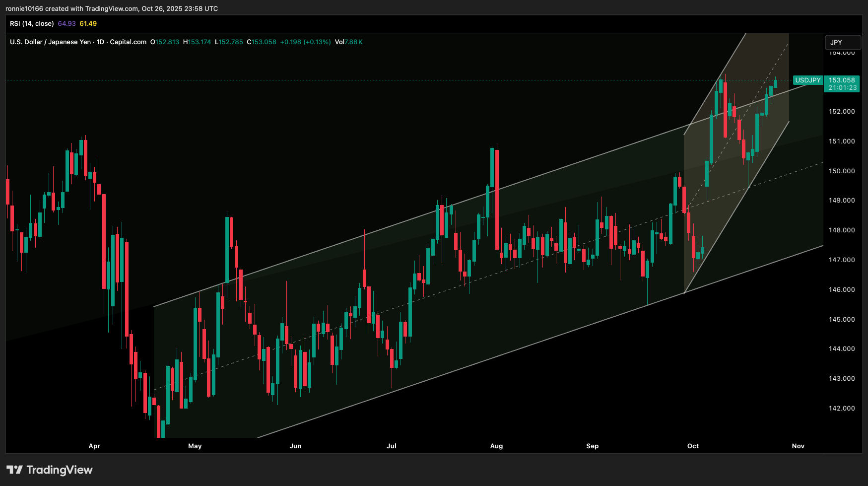868x486 pixels.
Task: Click the USDJPY label on the price axis
Action: [807, 79]
